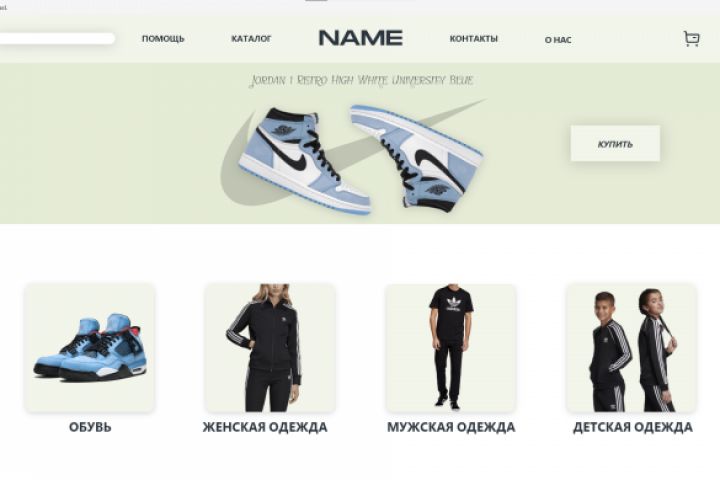The image size is (720, 480).
Task: Open the ПОМОЩЬ menu item
Action: 163,39
